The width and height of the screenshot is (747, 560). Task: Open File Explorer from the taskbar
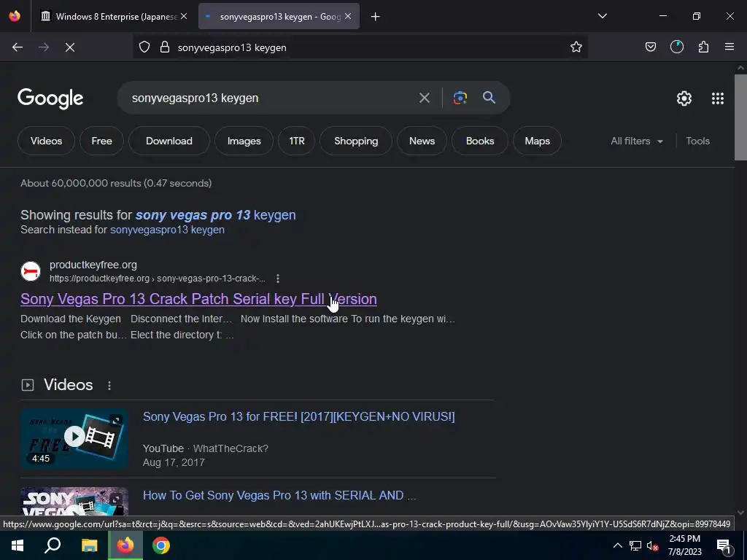pos(89,545)
